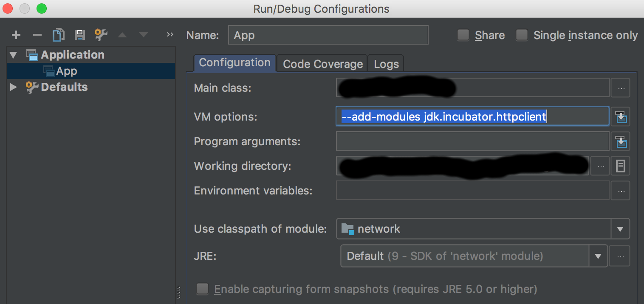Browse for Main class with ellipsis button
This screenshot has height=304, width=644.
[x=621, y=88]
